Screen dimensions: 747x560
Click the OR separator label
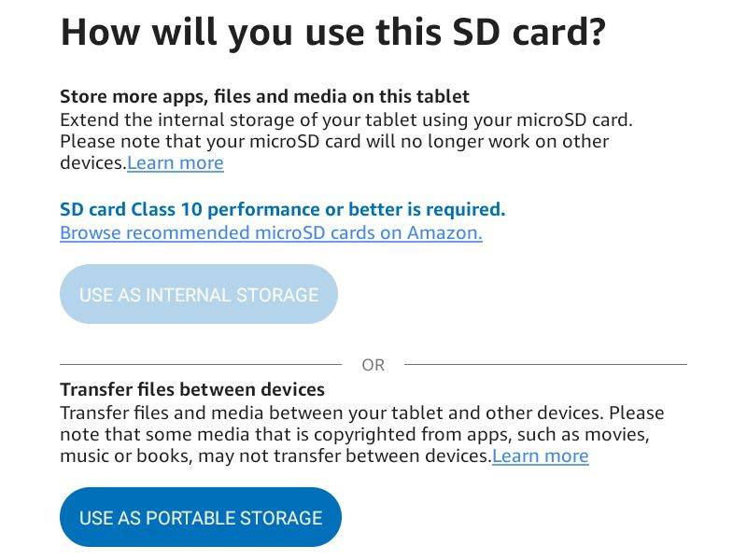pos(373,365)
